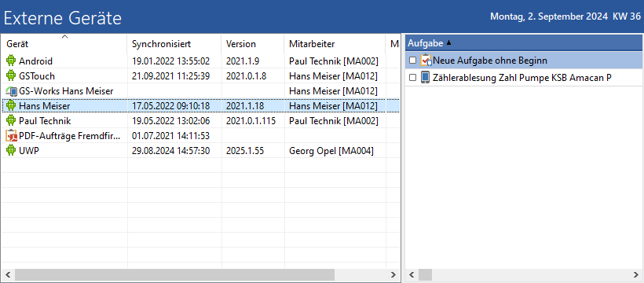Select the UWP device name

click(x=29, y=151)
